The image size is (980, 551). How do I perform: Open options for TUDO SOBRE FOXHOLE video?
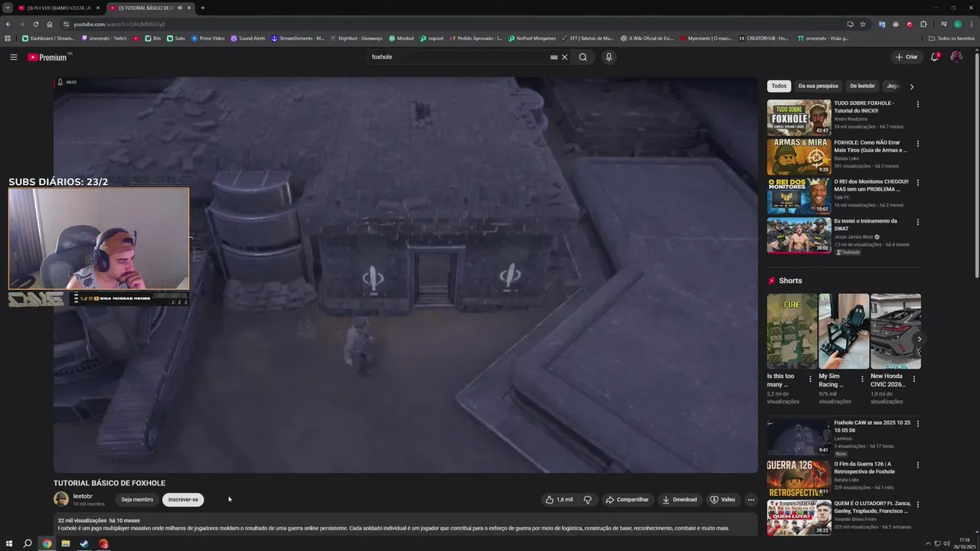pos(918,104)
